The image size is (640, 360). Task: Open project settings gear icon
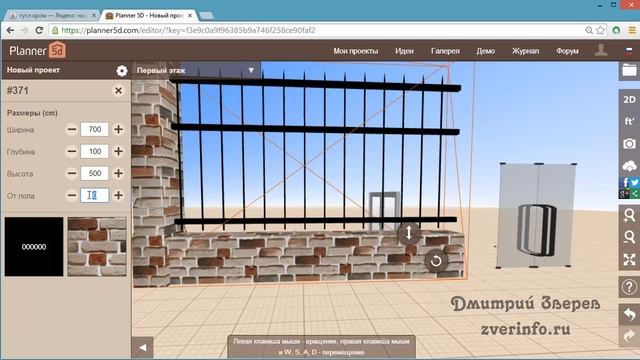coord(122,71)
